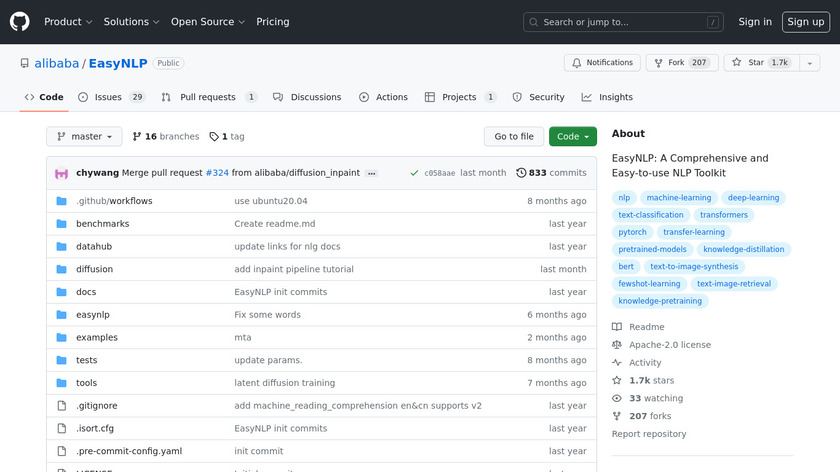Viewport: 840px width, 472px height.
Task: Open the 833 commits link
Action: pyautogui.click(x=551, y=173)
